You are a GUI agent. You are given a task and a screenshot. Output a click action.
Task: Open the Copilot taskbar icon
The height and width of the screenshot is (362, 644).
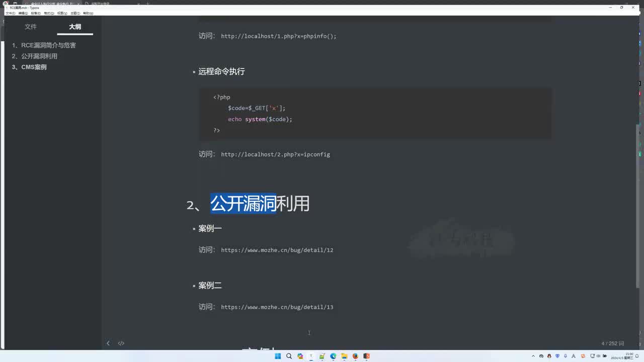[300, 356]
